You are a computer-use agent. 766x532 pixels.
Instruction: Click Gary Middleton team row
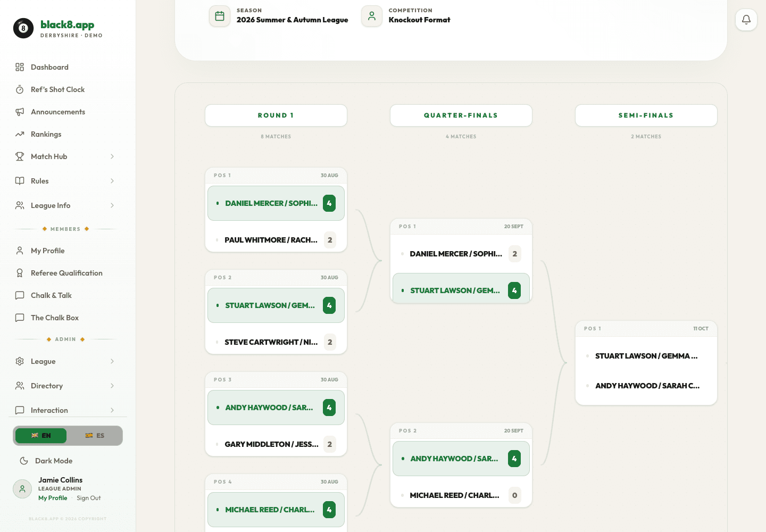click(x=276, y=444)
